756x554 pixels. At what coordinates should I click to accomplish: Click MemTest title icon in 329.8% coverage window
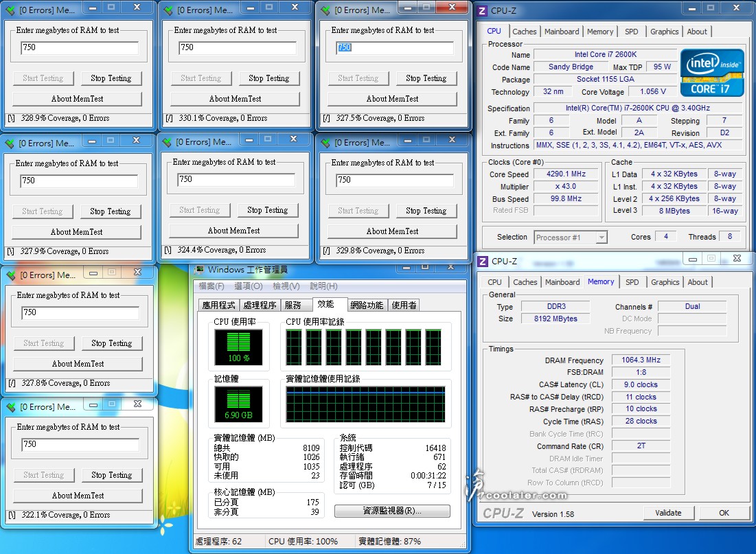tap(326, 142)
